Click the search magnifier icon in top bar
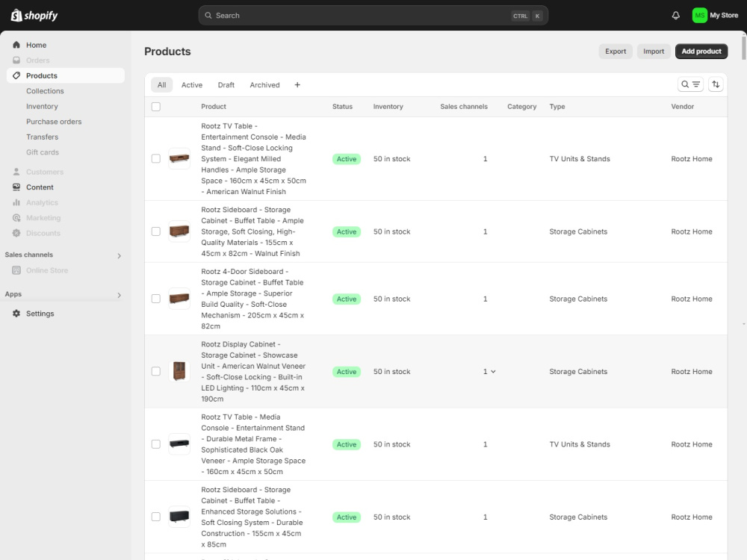 [x=208, y=15]
